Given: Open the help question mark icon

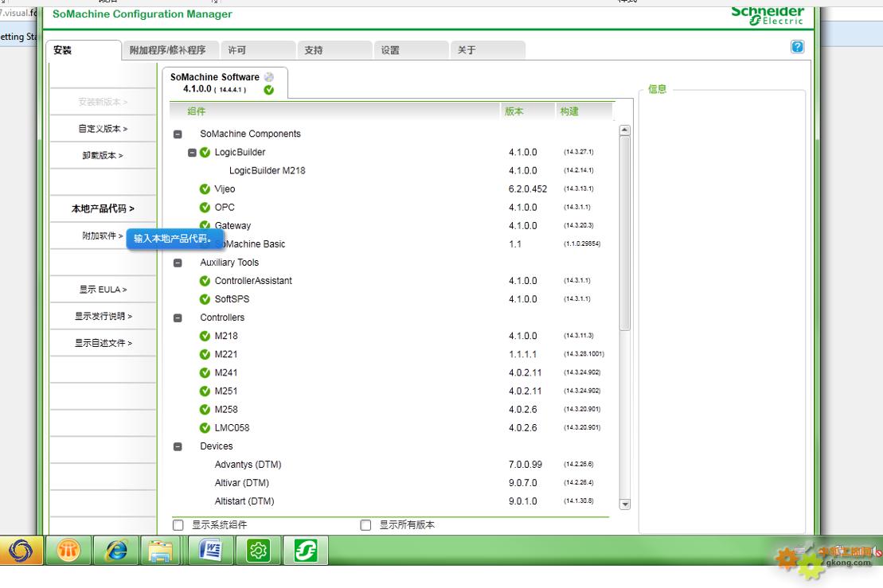Looking at the screenshot, I should pyautogui.click(x=797, y=47).
